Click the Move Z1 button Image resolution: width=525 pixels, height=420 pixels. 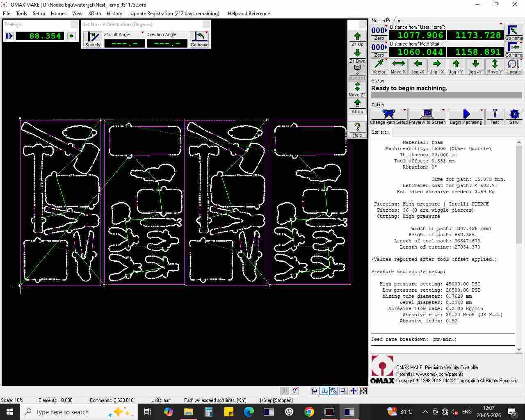(x=357, y=89)
